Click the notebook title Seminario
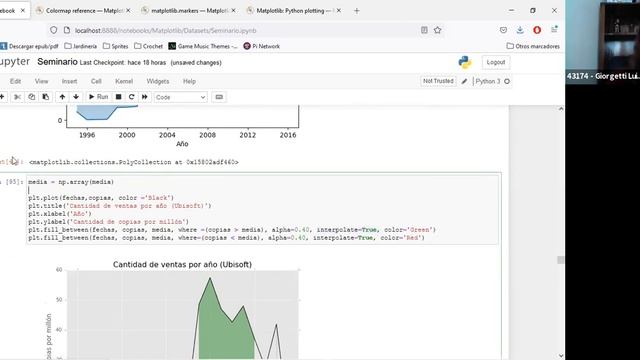The image size is (640, 360). click(57, 62)
